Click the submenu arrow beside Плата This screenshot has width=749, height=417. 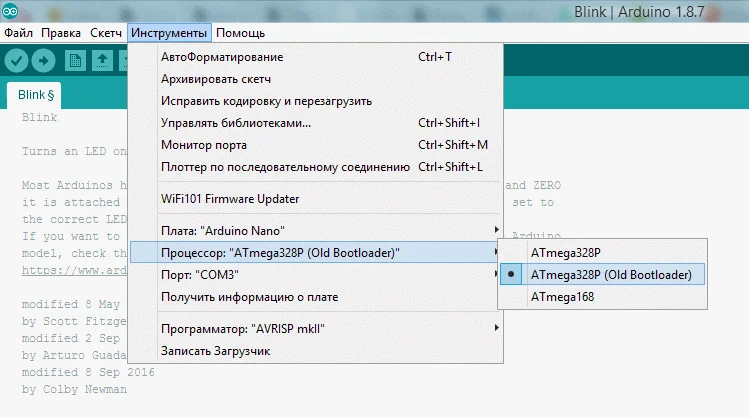tap(496, 230)
